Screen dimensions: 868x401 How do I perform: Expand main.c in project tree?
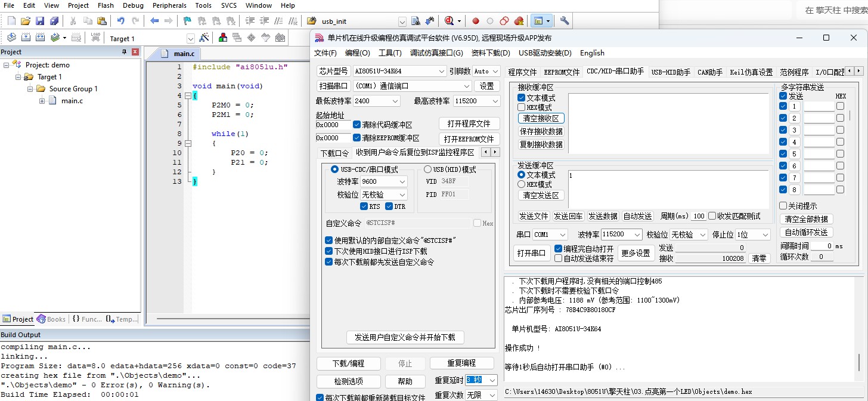42,101
